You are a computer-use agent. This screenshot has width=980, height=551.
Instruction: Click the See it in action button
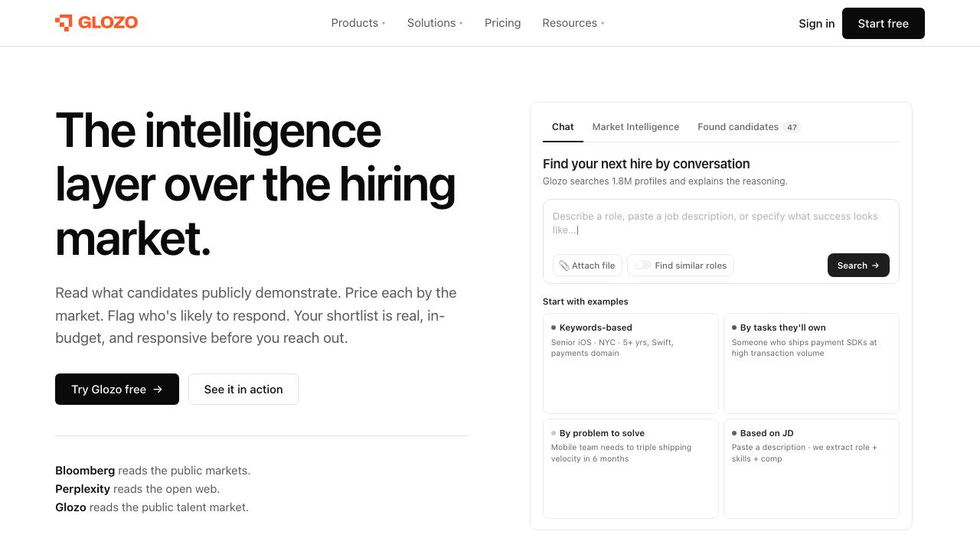[x=243, y=390]
